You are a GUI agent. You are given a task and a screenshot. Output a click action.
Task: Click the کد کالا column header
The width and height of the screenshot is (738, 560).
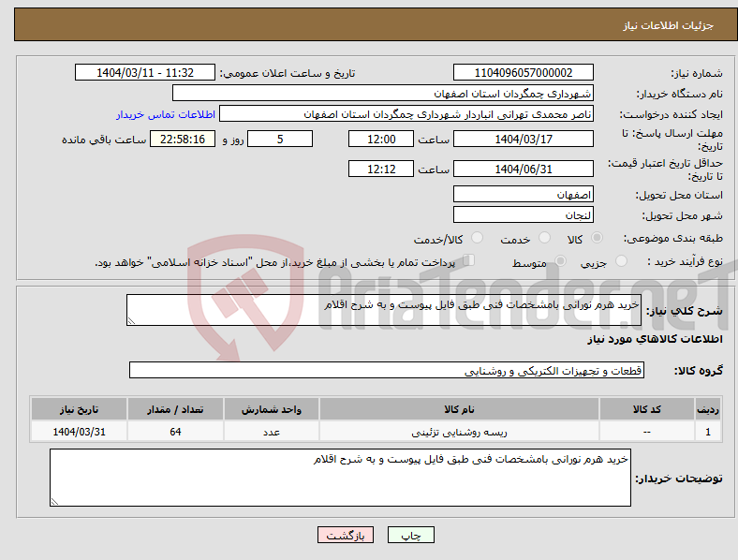coord(647,409)
